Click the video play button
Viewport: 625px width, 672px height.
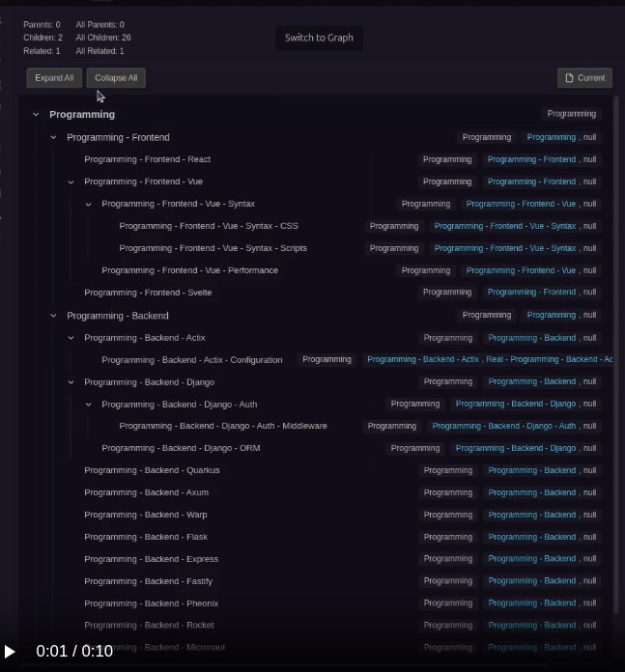coord(10,652)
